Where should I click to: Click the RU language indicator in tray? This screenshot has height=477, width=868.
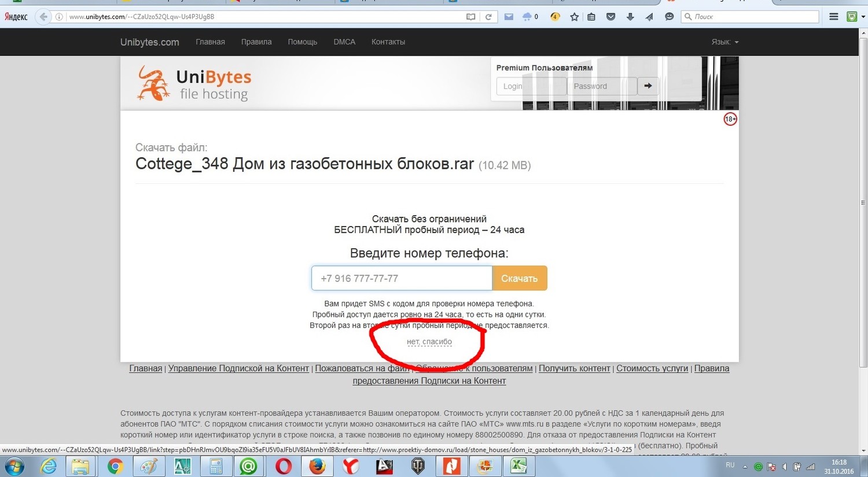click(x=730, y=465)
